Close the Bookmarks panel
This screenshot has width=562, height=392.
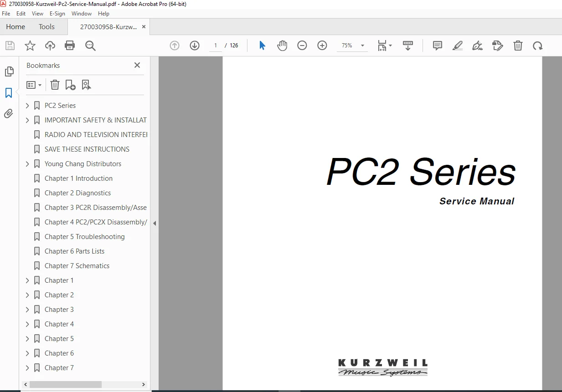(137, 65)
